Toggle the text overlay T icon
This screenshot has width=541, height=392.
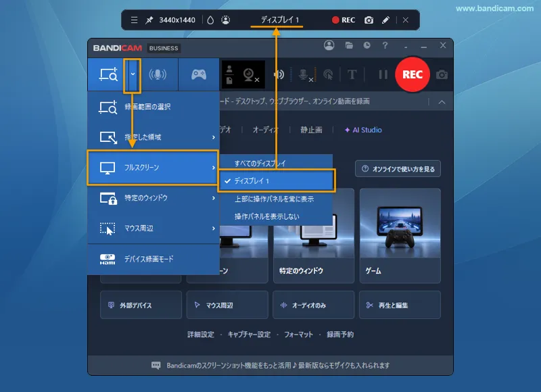352,74
